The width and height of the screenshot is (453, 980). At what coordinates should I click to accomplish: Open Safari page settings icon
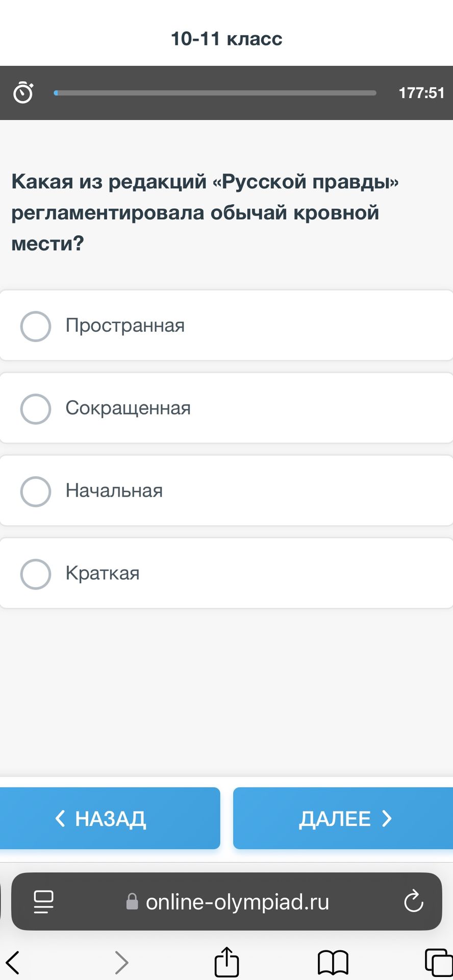click(43, 901)
